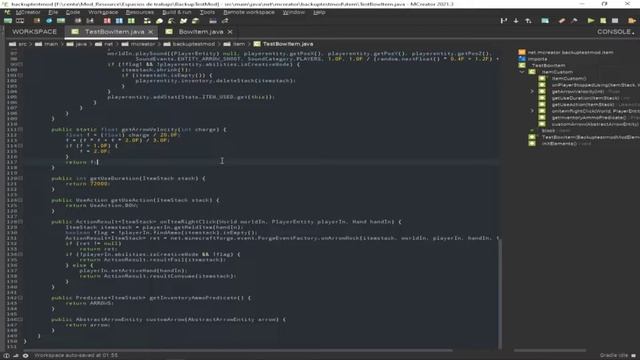Select initElements() in structure tree
The image size is (640, 360).
[560, 144]
